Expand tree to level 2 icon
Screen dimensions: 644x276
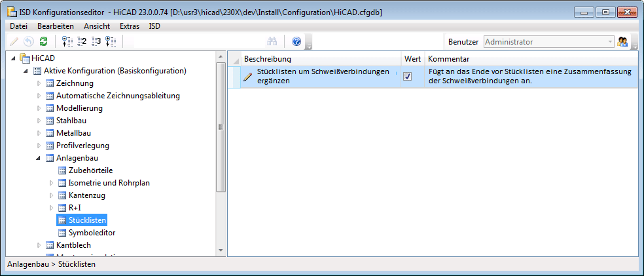pyautogui.click(x=82, y=41)
